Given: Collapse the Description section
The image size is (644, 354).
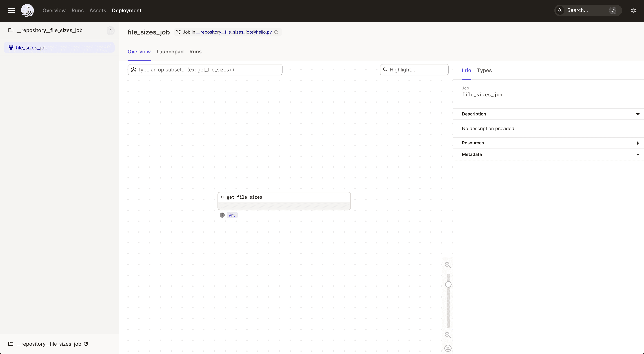Looking at the screenshot, I should click(x=638, y=114).
